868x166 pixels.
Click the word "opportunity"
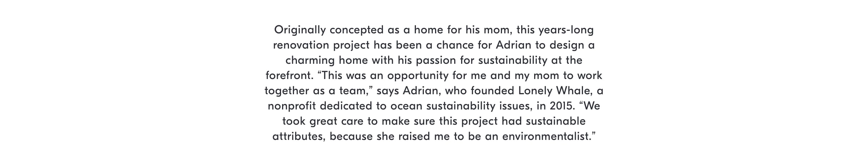(x=418, y=76)
